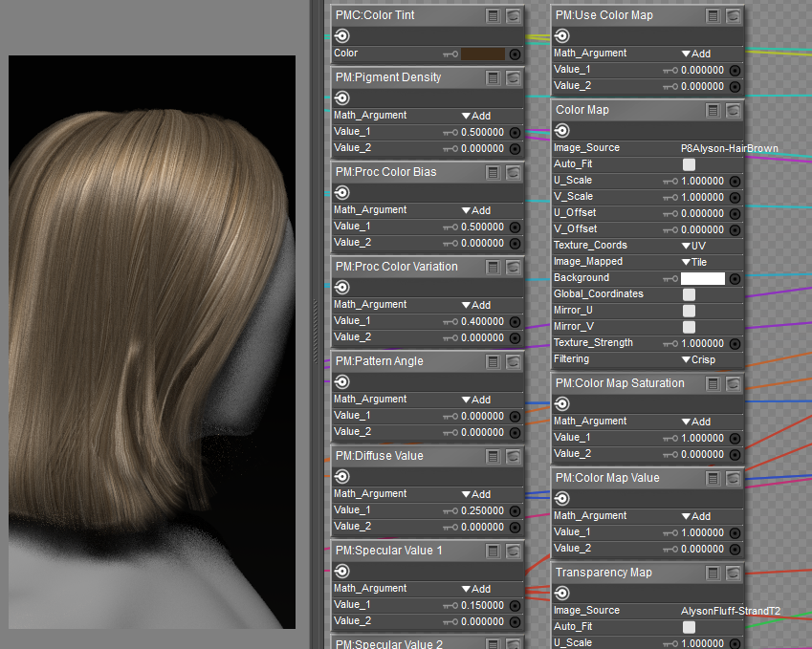Check Mirror_U option in Color Map
Image resolution: width=812 pixels, height=649 pixels.
[689, 311]
